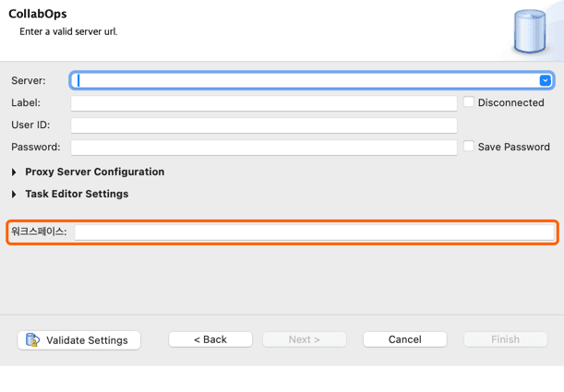Cancel the repository dialog

pos(405,339)
